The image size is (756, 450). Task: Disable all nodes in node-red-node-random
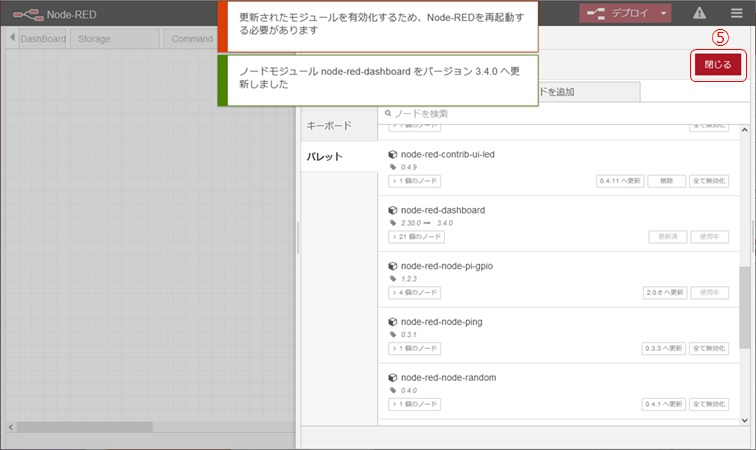click(709, 404)
